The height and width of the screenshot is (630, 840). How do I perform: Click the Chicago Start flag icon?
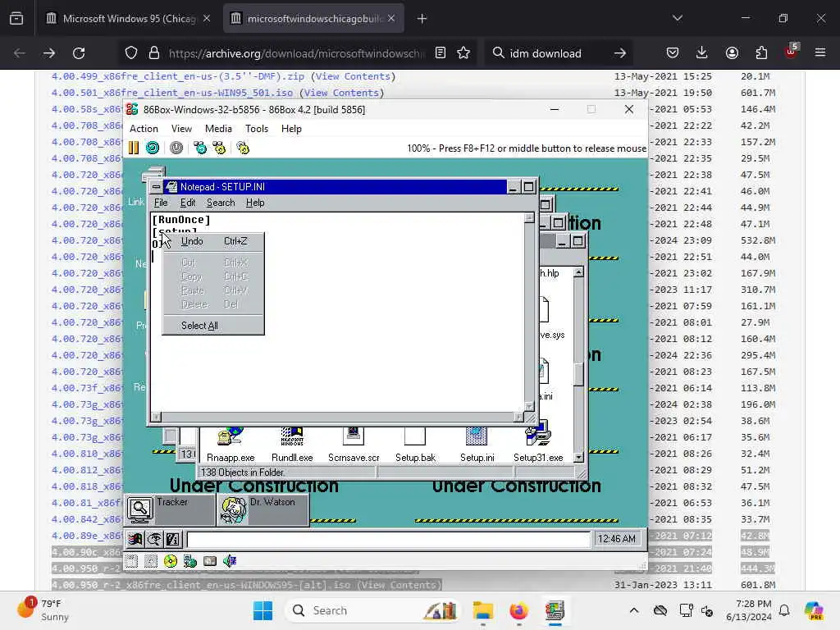(x=135, y=539)
